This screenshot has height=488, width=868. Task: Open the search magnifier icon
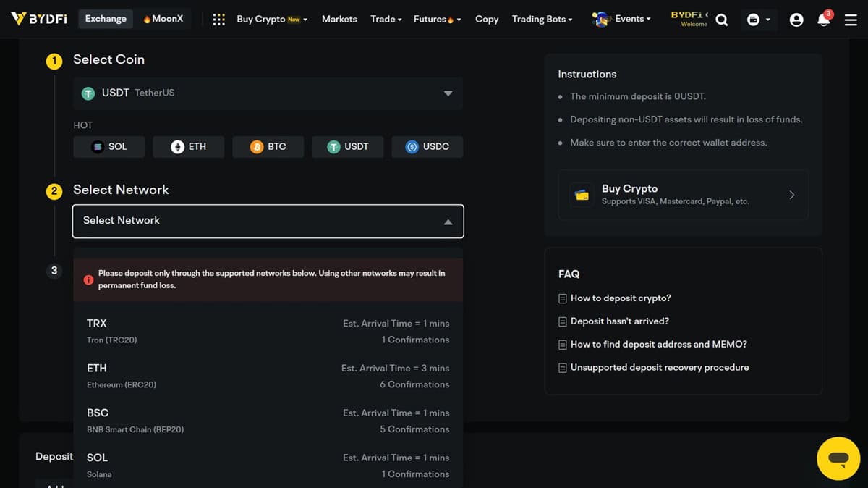click(722, 20)
